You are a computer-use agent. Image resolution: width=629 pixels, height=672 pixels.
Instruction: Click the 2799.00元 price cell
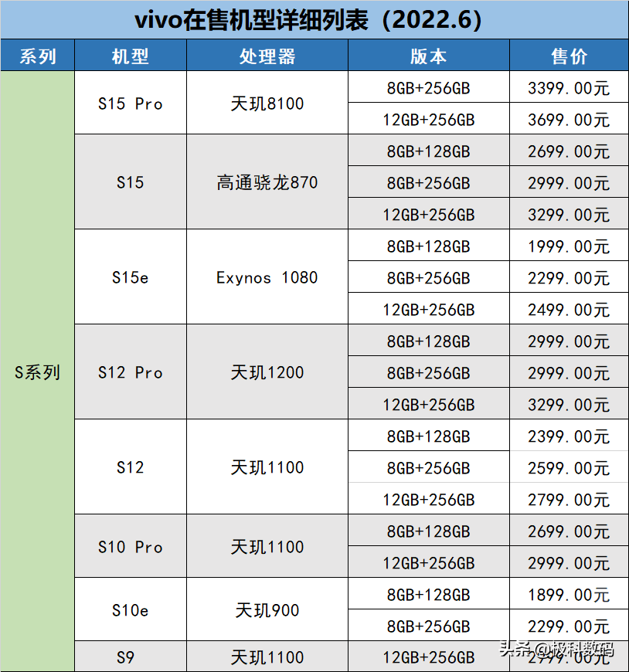[569, 499]
